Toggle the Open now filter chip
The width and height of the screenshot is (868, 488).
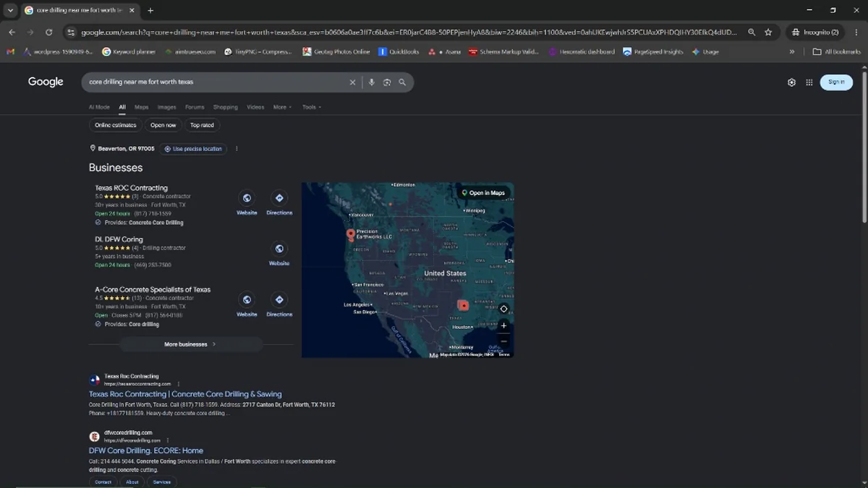coord(163,125)
